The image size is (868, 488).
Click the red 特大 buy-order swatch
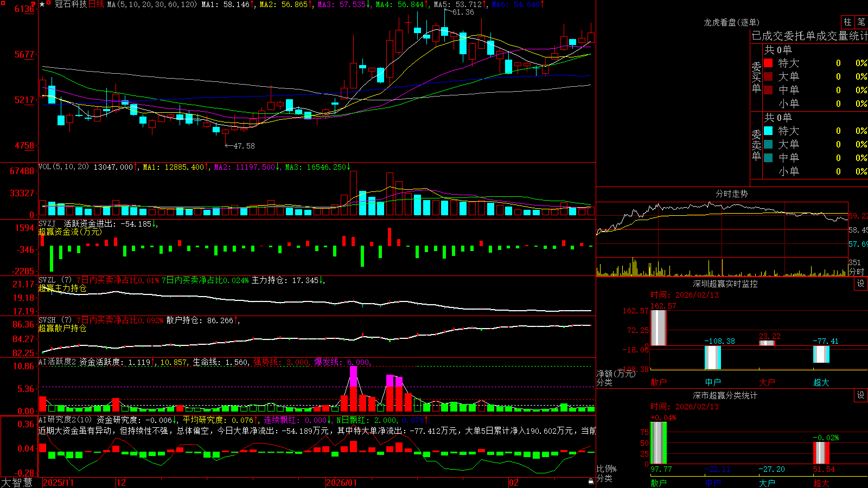(768, 63)
